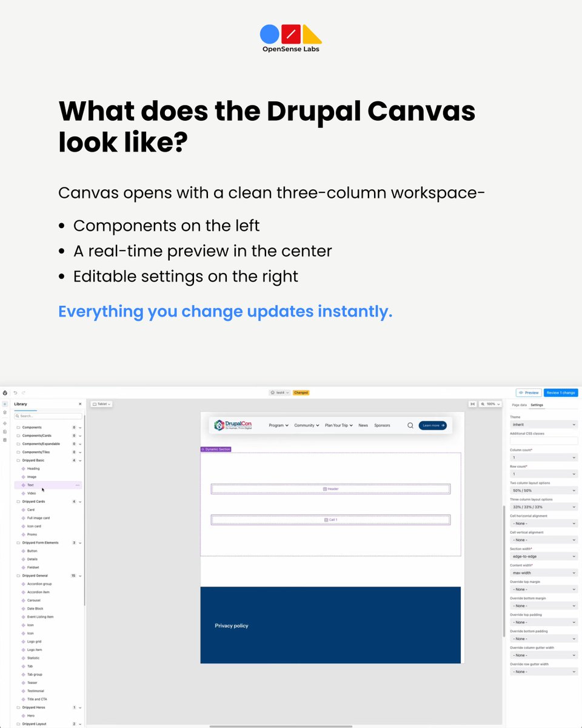
Task: Open the Tablet viewport dropdown
Action: (x=101, y=404)
